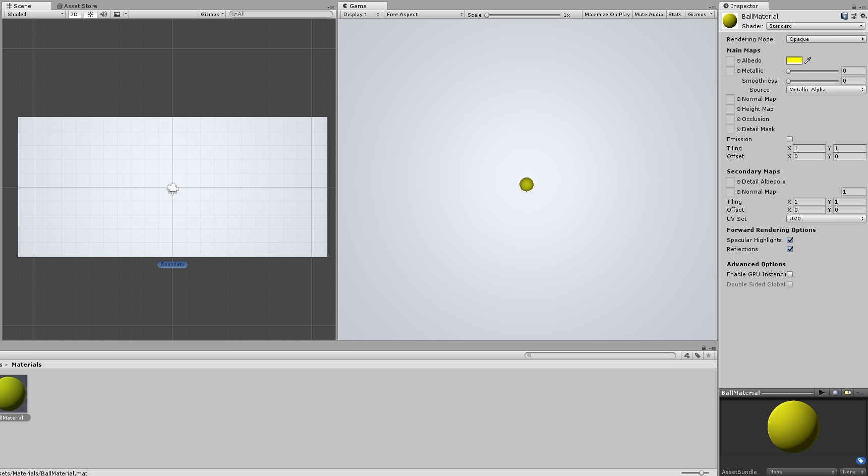868x476 pixels.
Task: Open the Shaded draw mode dropdown
Action: click(x=30, y=14)
